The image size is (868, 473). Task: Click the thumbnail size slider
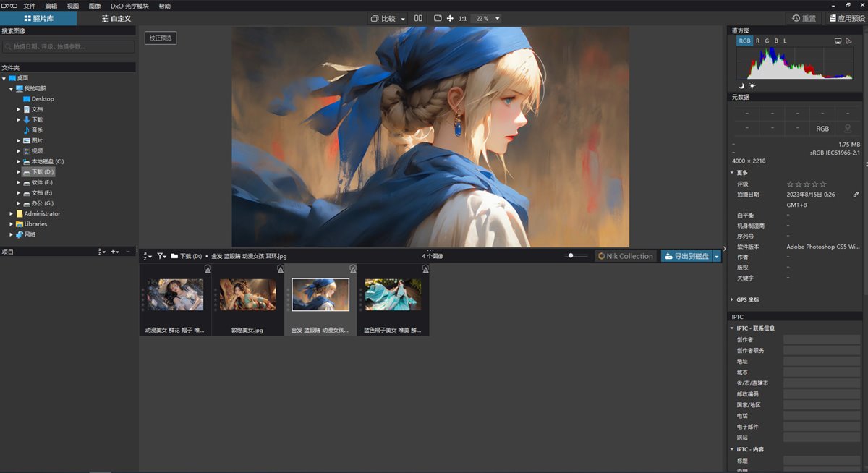click(x=576, y=256)
